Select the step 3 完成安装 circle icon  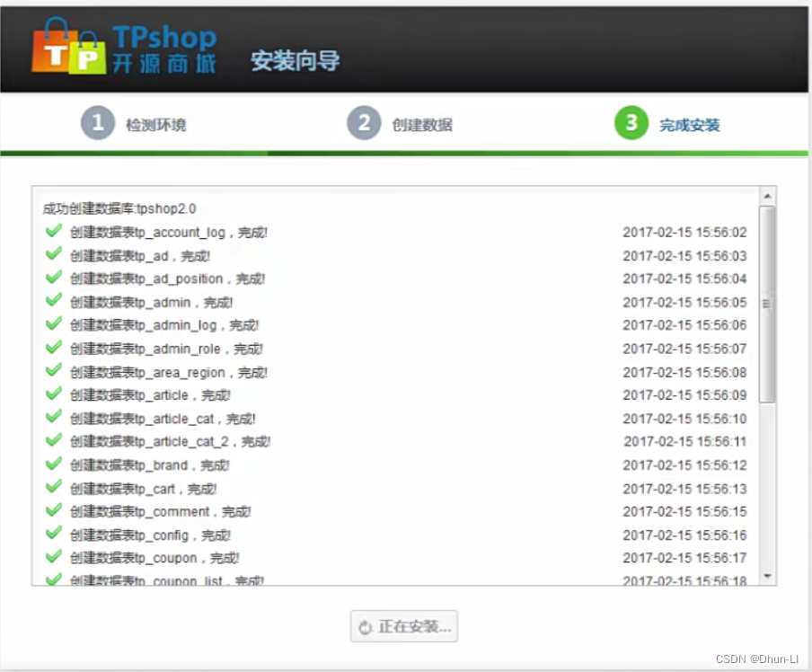pos(629,124)
